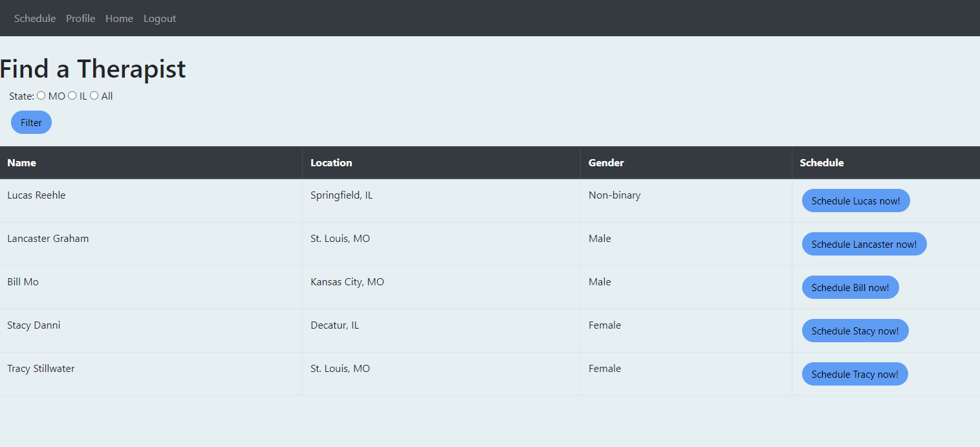Navigate to Home in navbar
The width and height of the screenshot is (980, 447).
[x=119, y=18]
